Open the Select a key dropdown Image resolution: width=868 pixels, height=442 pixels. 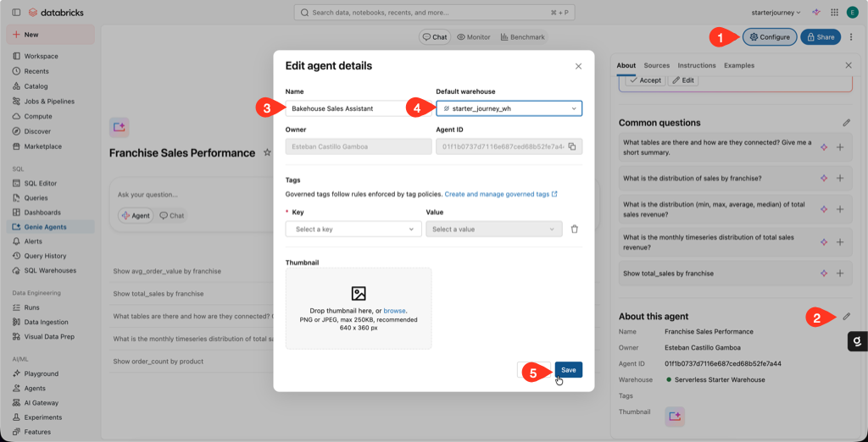(x=353, y=229)
